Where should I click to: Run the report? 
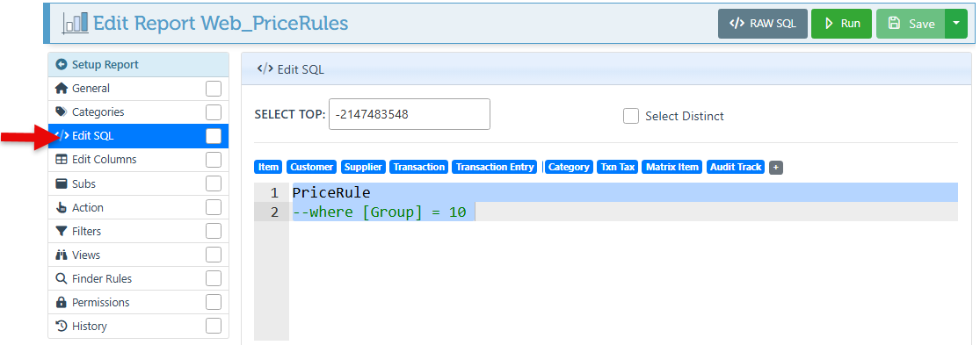pos(841,24)
